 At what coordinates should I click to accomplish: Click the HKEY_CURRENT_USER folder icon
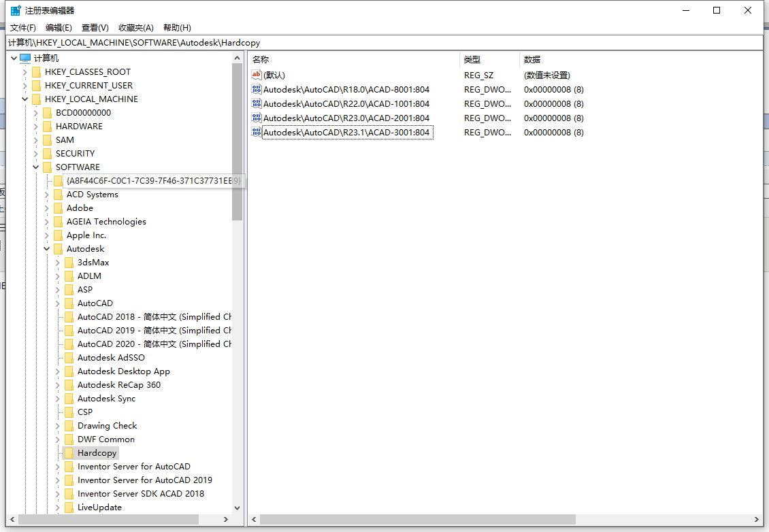(36, 86)
